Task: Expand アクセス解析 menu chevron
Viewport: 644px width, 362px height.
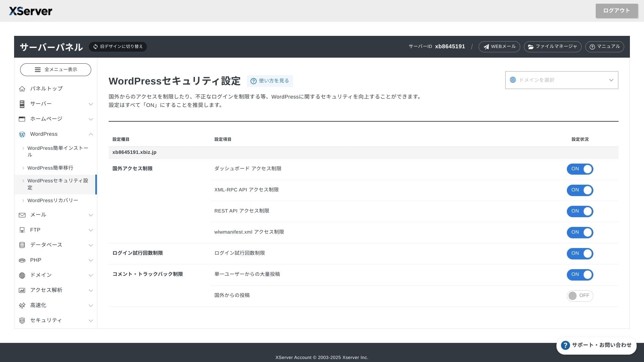Action: pyautogui.click(x=91, y=291)
